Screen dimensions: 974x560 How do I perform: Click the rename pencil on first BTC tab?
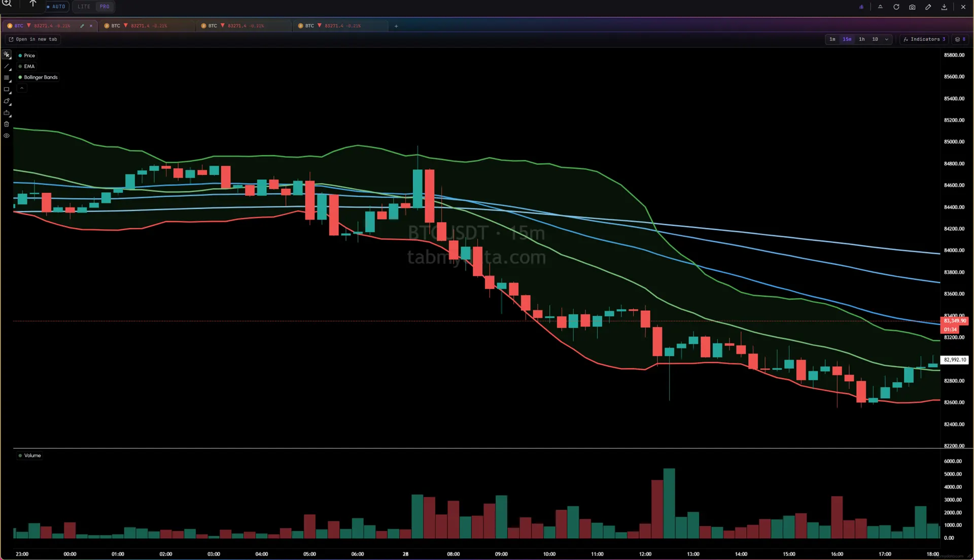coord(82,26)
